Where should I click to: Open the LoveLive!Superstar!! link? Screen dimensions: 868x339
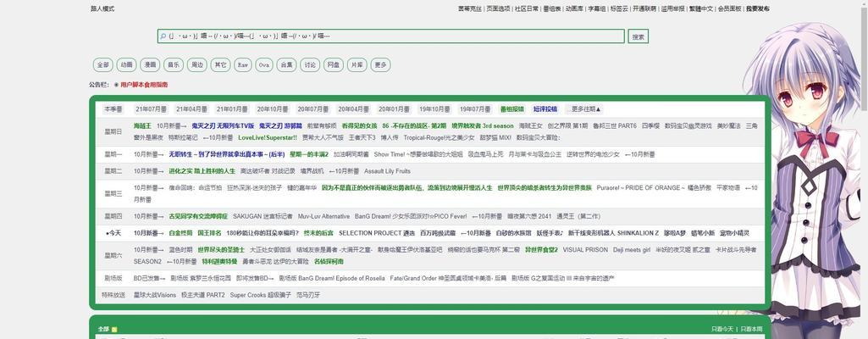click(x=268, y=137)
